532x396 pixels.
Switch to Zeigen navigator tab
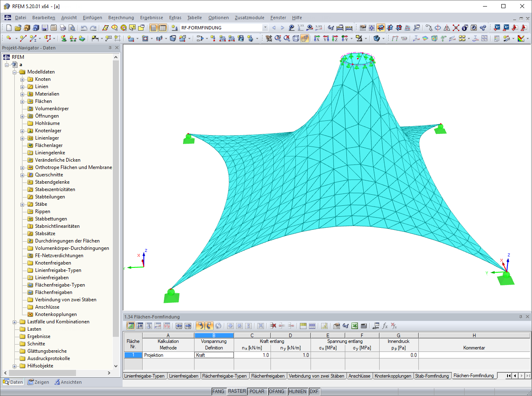coord(38,382)
